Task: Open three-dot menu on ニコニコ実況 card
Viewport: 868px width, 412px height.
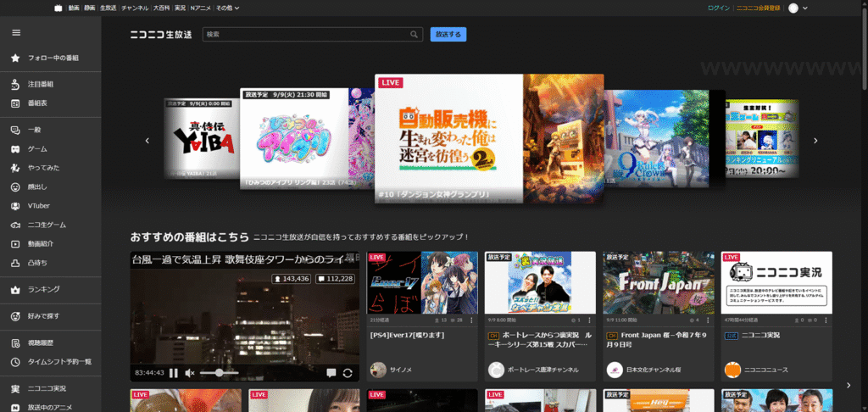Action: [x=826, y=320]
